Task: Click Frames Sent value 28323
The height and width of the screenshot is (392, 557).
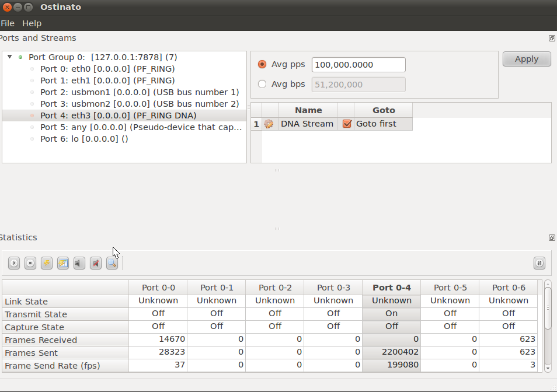Action: coord(158,352)
